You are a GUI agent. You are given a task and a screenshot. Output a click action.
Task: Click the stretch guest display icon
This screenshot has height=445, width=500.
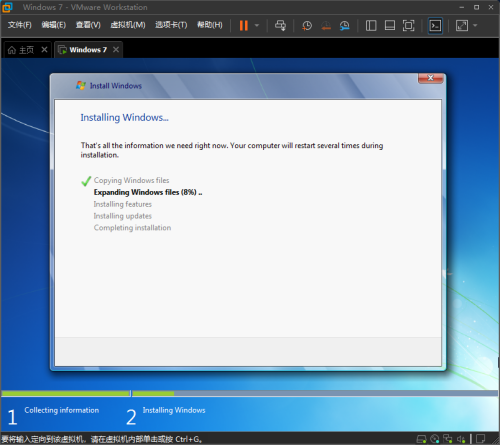[x=462, y=26]
